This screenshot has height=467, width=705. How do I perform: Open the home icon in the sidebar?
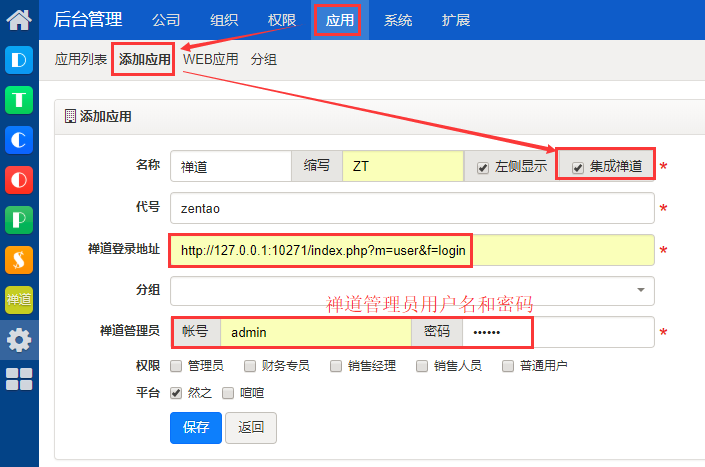pyautogui.click(x=19, y=20)
